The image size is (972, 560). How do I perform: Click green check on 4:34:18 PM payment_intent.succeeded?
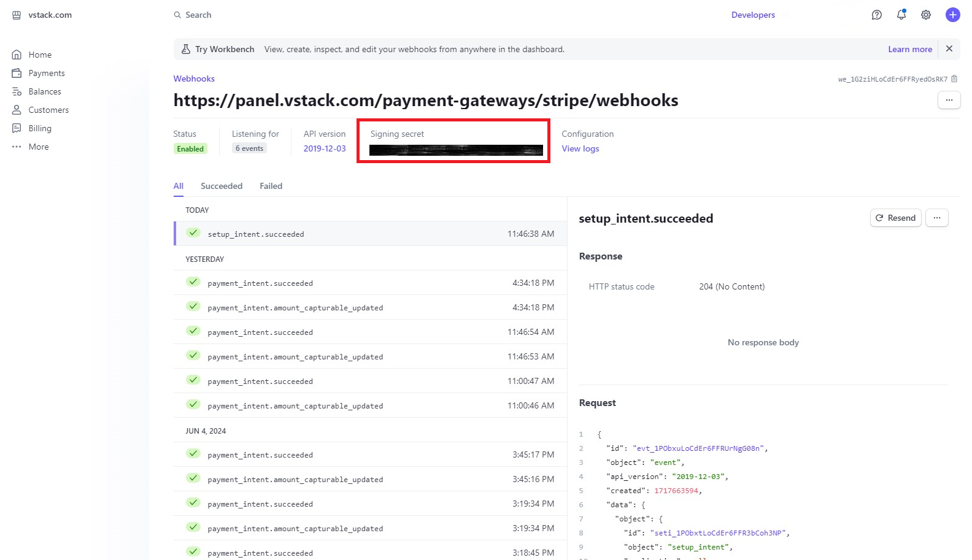click(193, 282)
